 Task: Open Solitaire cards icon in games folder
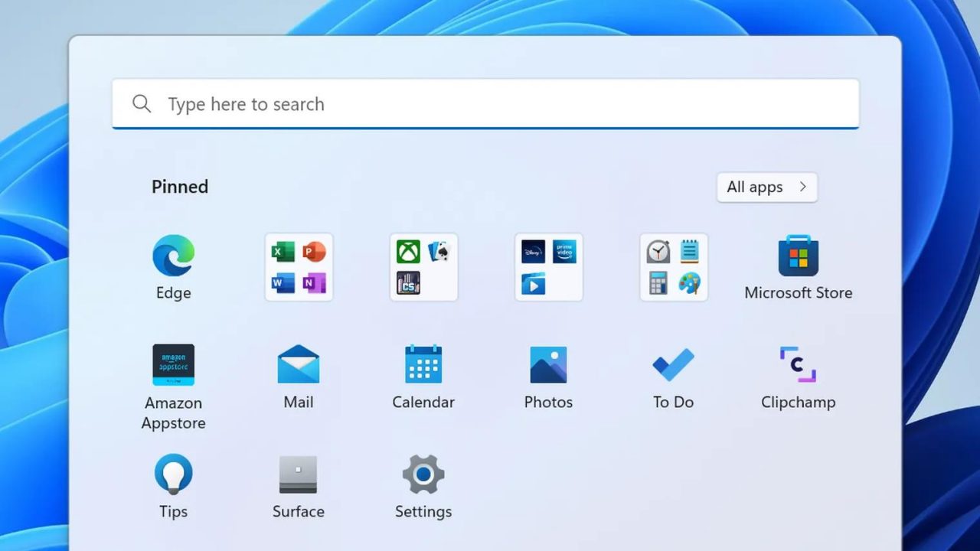click(439, 251)
